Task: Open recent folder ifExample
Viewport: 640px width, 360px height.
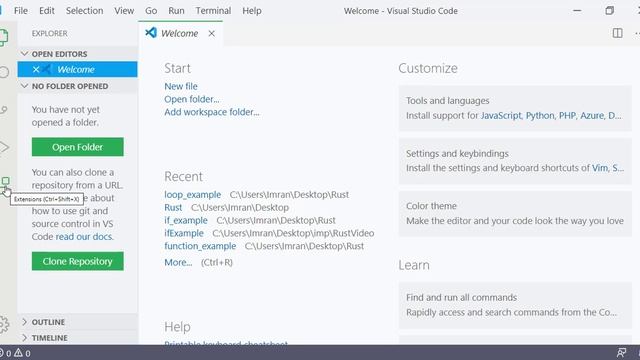Action: 184,233
